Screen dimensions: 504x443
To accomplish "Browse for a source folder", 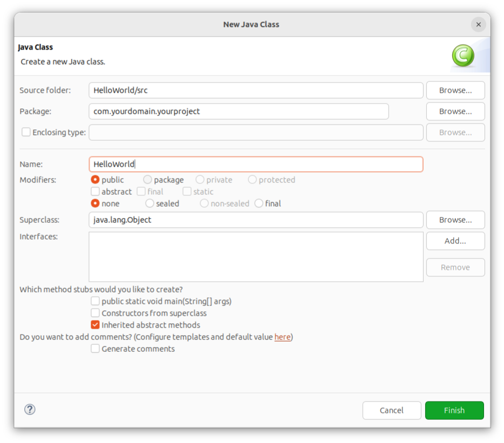I will (x=455, y=90).
